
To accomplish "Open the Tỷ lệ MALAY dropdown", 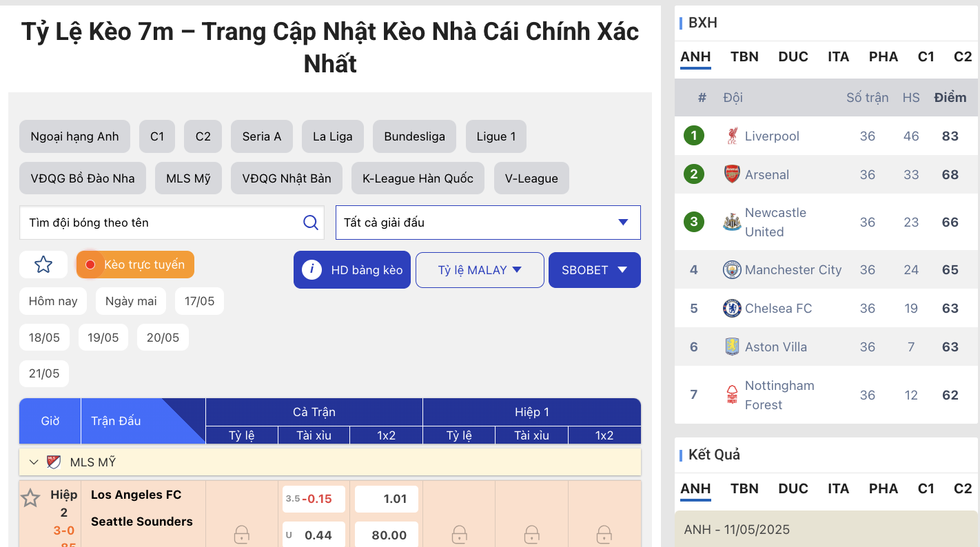I will 480,270.
